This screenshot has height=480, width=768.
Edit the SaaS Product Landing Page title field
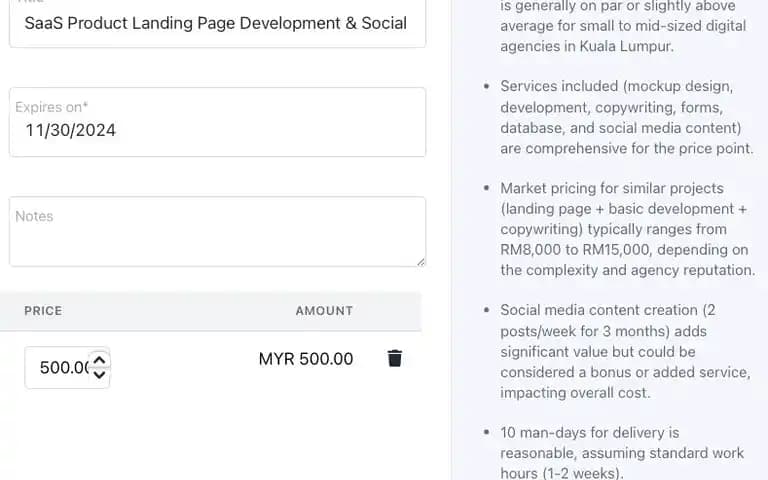pyautogui.click(x=217, y=24)
